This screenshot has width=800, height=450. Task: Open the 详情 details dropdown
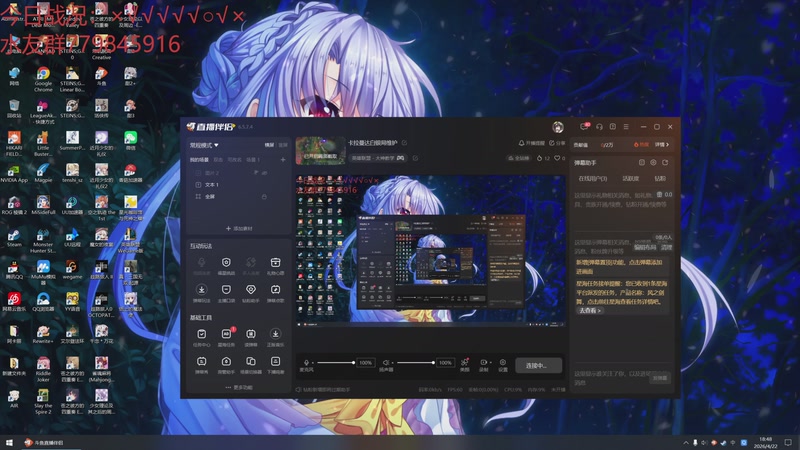point(661,144)
